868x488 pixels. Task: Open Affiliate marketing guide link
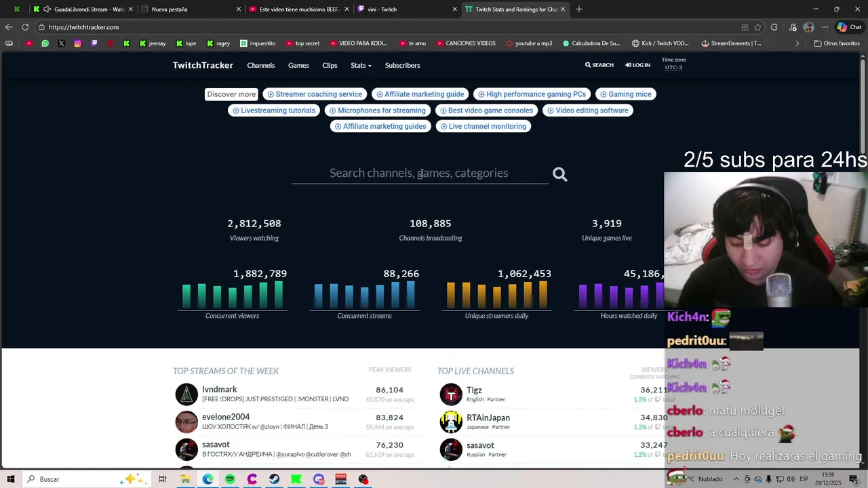(420, 94)
